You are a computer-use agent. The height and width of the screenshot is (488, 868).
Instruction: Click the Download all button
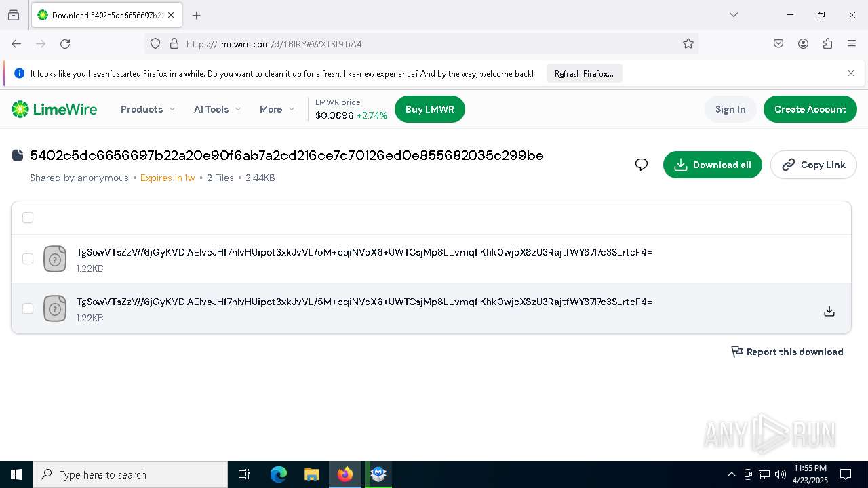pos(712,165)
